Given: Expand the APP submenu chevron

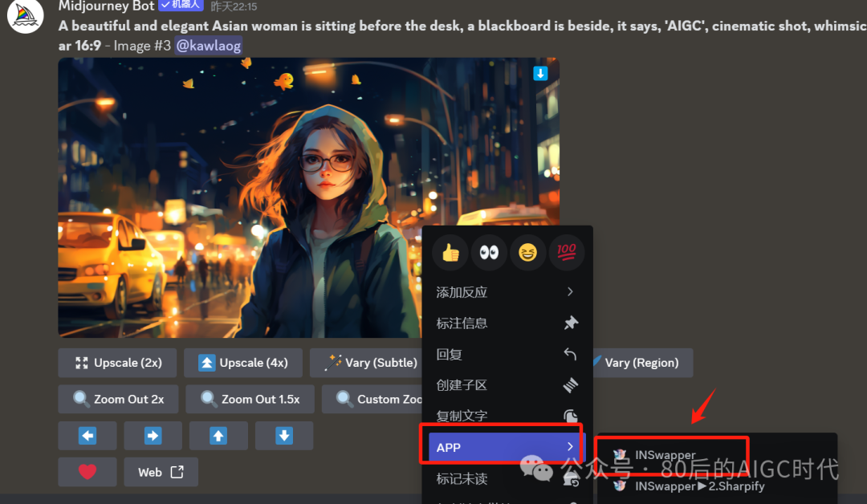Looking at the screenshot, I should point(570,446).
